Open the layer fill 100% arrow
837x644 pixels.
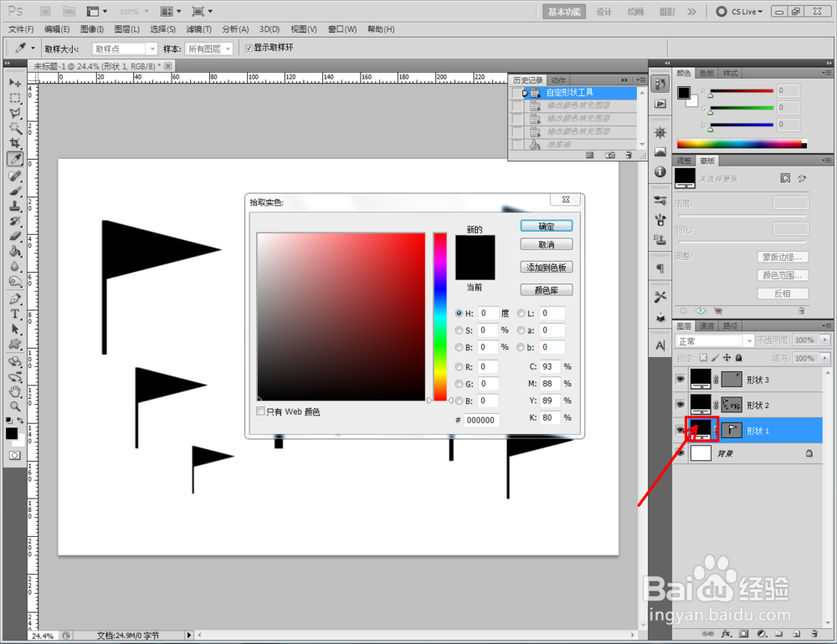[825, 358]
